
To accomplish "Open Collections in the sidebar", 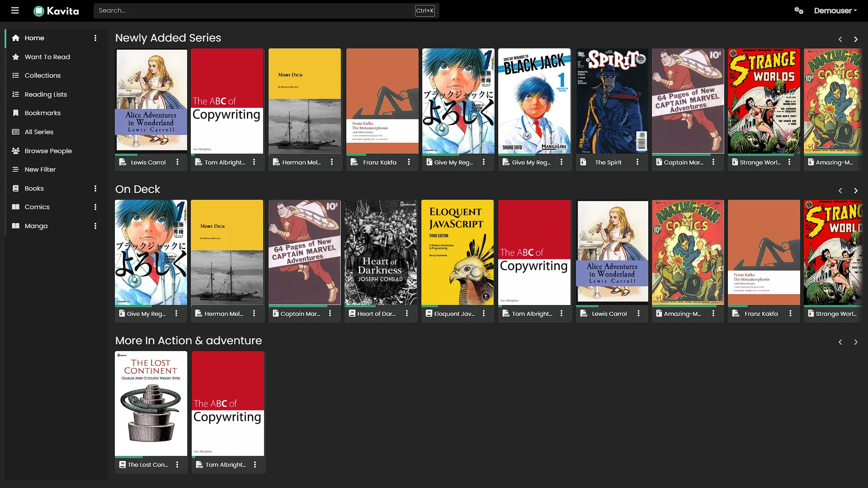I will tap(42, 75).
